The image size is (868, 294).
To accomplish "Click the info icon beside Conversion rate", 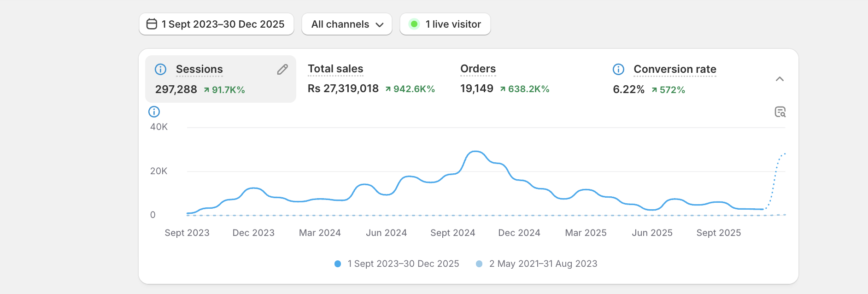I will coord(618,70).
